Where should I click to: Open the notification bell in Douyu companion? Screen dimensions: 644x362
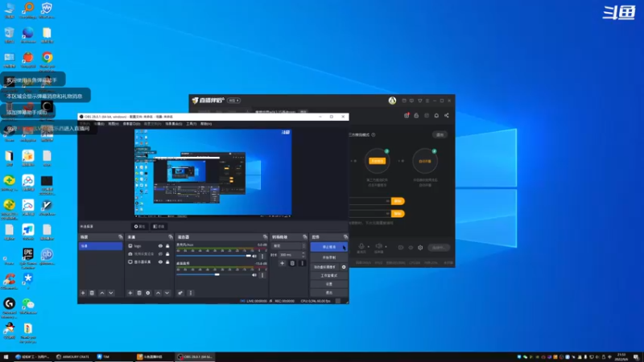[436, 115]
